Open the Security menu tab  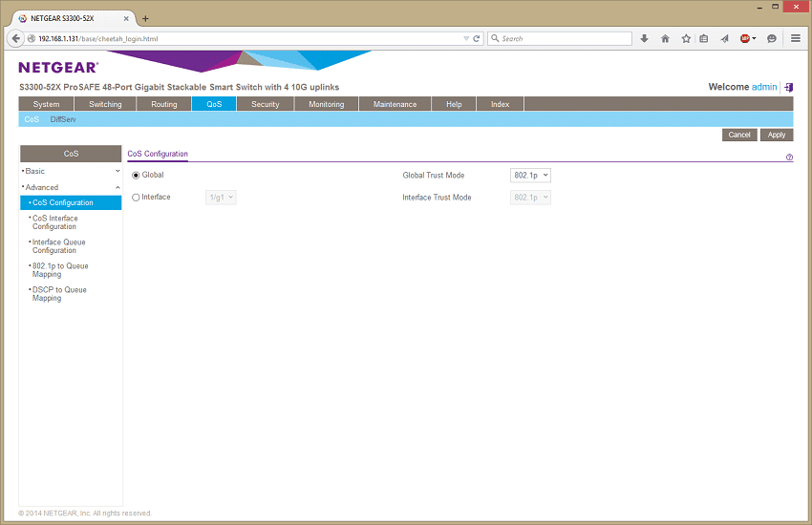coord(266,104)
